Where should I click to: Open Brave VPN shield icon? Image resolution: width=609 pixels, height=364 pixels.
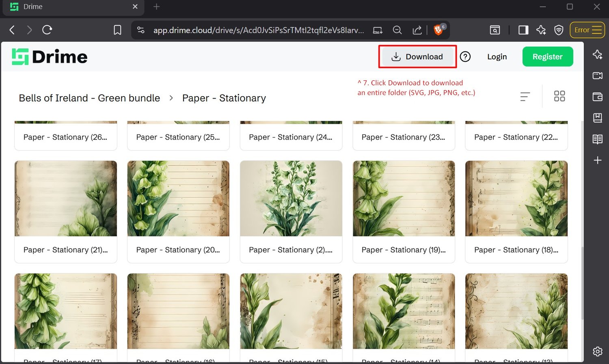click(x=559, y=30)
